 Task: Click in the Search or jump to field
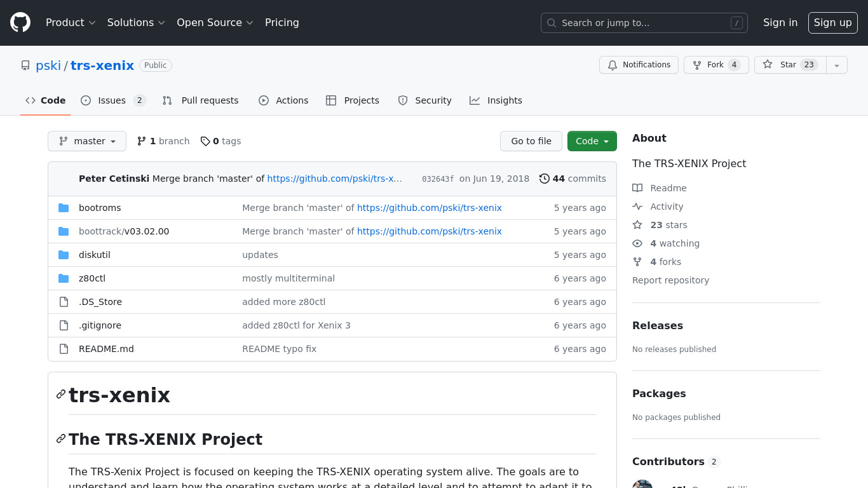tap(644, 23)
